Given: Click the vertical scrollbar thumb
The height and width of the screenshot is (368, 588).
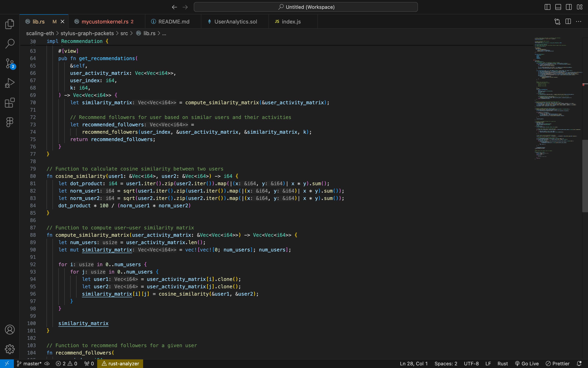Looking at the screenshot, I should (x=585, y=176).
